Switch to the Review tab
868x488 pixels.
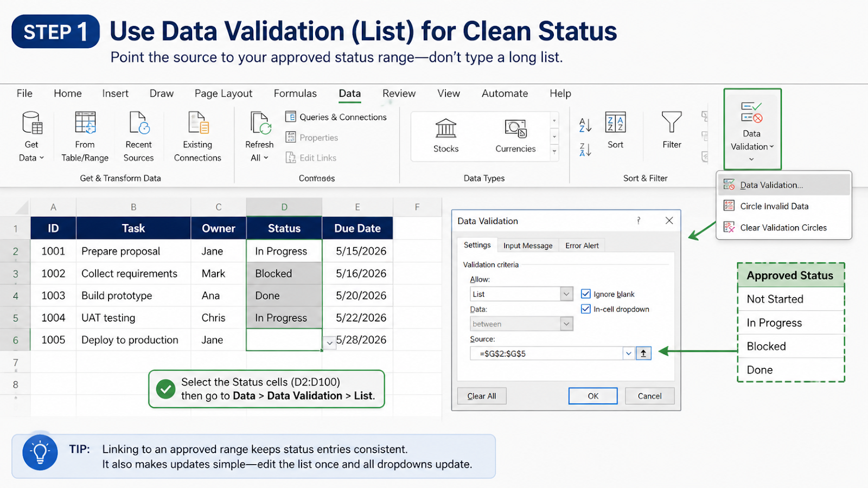coord(399,93)
